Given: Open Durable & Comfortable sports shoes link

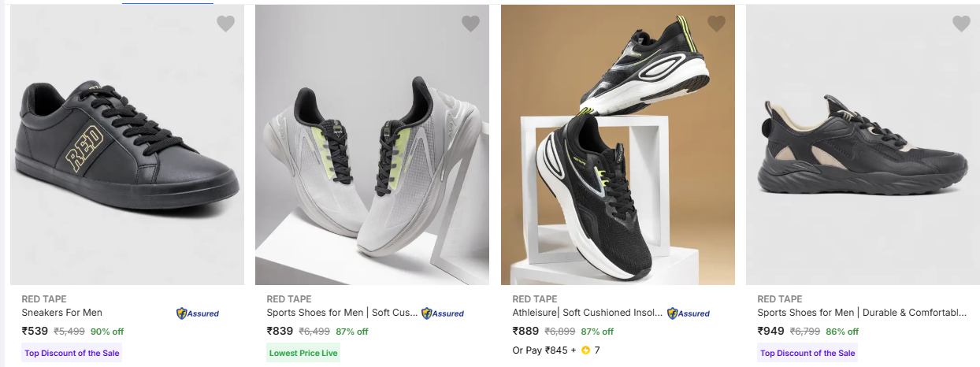Looking at the screenshot, I should click(x=862, y=313).
